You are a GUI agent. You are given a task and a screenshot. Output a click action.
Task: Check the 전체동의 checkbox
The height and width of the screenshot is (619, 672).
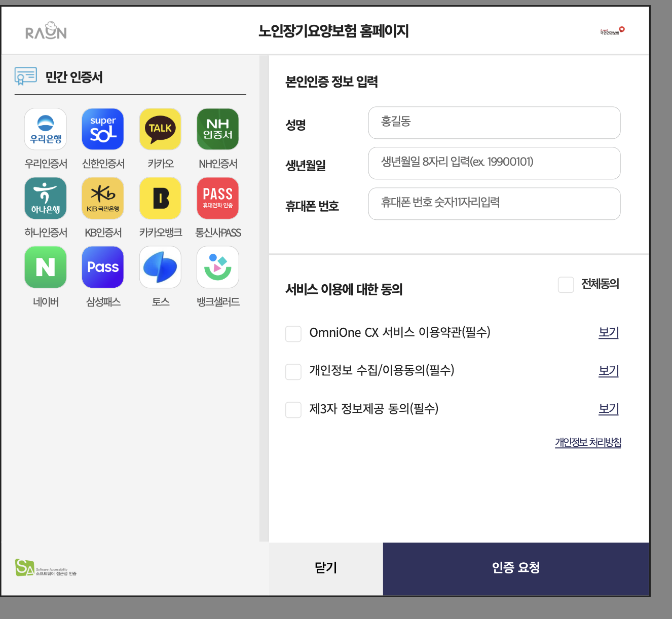pyautogui.click(x=566, y=285)
